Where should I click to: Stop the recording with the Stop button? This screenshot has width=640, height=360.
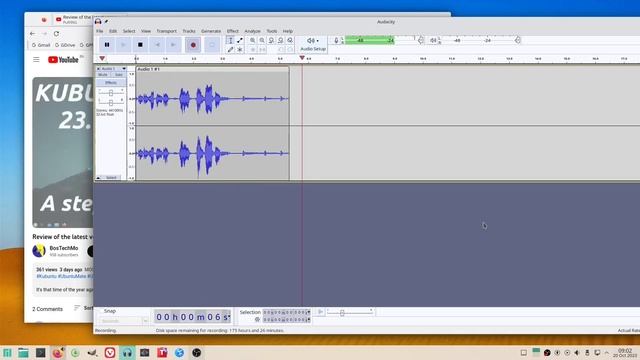pyautogui.click(x=140, y=44)
